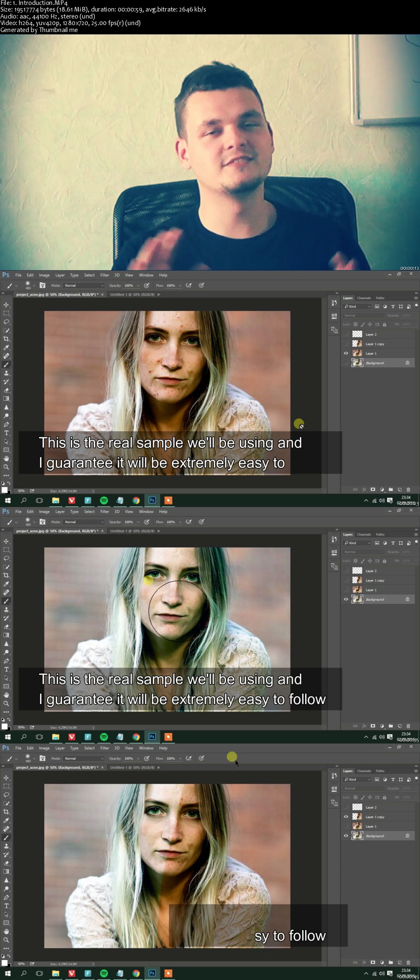The width and height of the screenshot is (420, 980).
Task: Click Background layer thumbnail in the 00:00:45 frame
Action: (357, 836)
